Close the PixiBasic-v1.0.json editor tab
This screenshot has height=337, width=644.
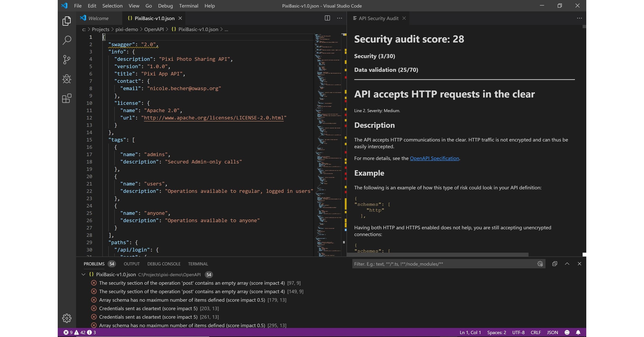pos(180,18)
